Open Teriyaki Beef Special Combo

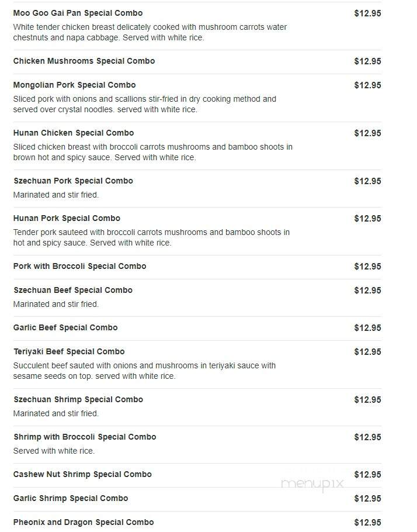(x=69, y=351)
